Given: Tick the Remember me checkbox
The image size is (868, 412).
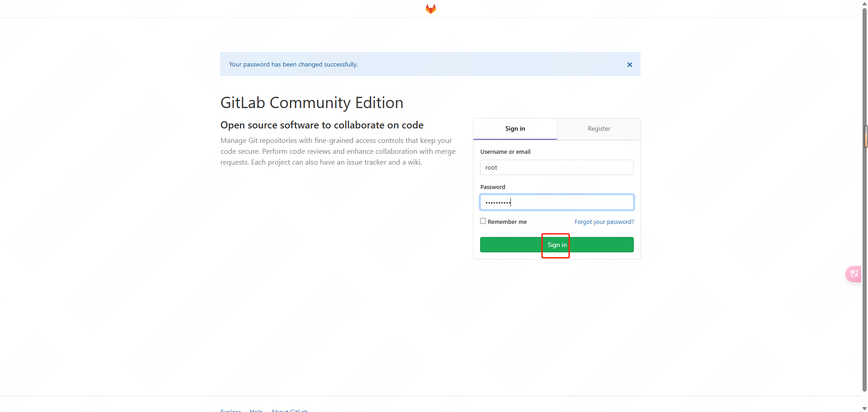Looking at the screenshot, I should (x=483, y=221).
